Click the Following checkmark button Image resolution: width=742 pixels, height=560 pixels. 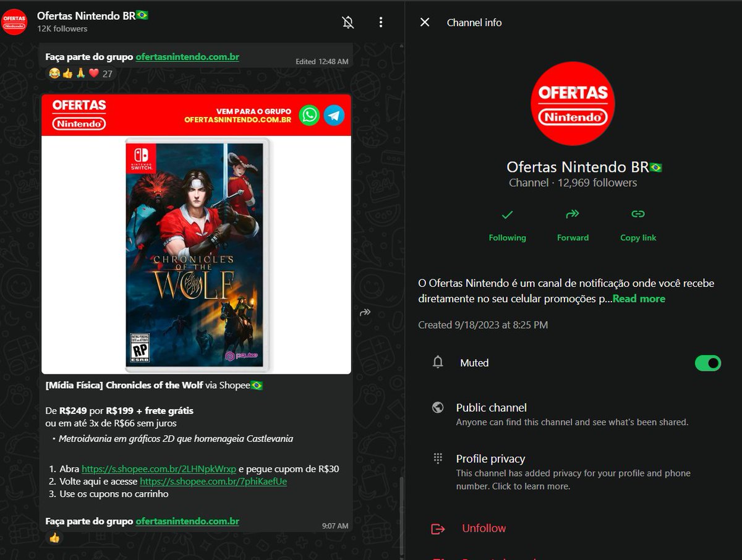(507, 225)
